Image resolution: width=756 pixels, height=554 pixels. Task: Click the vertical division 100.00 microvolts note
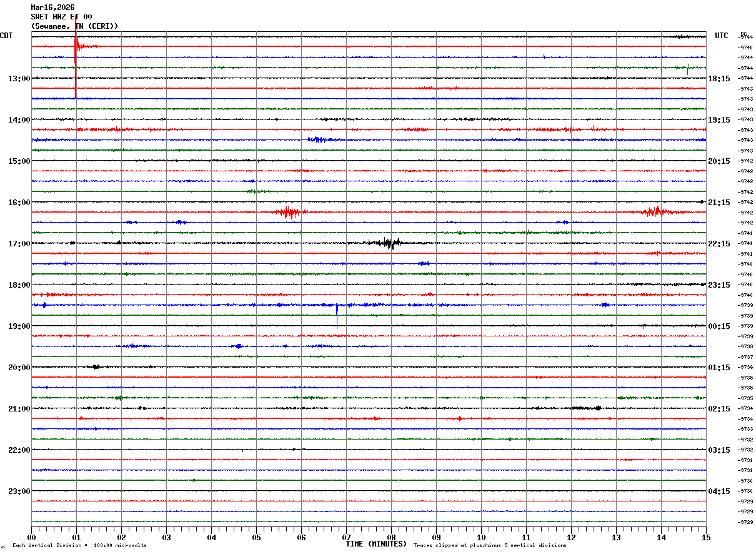coord(79,546)
